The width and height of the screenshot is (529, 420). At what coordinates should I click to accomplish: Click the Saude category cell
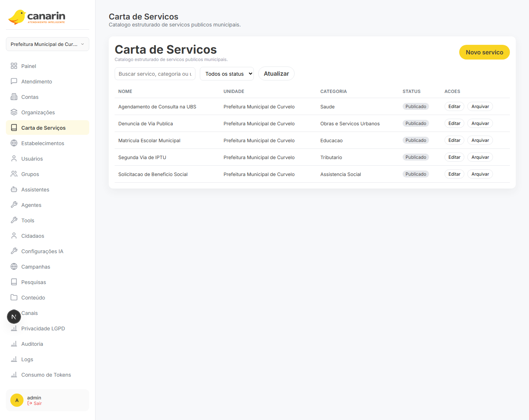327,107
